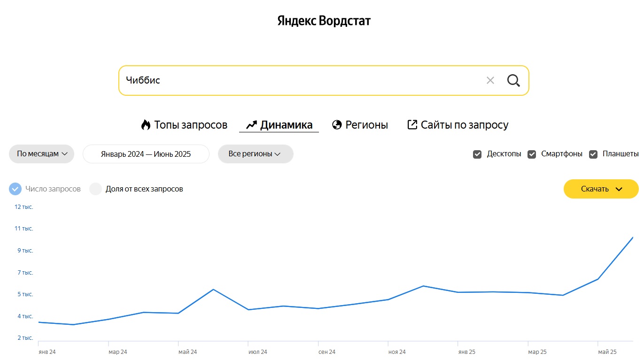Switch to the Регионы tab
This screenshot has height=360, width=644.
point(360,125)
